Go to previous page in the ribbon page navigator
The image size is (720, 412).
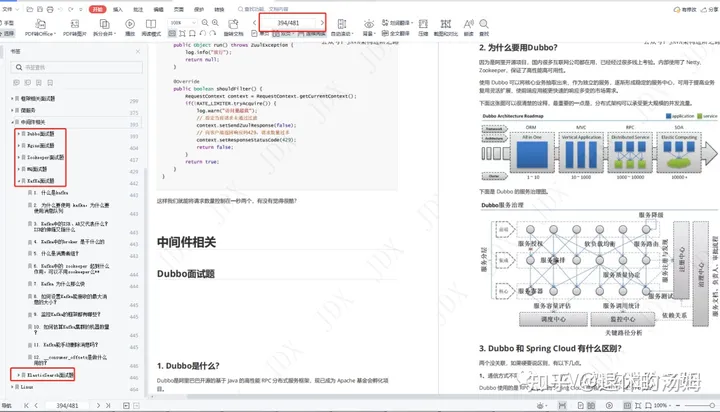[254, 23]
